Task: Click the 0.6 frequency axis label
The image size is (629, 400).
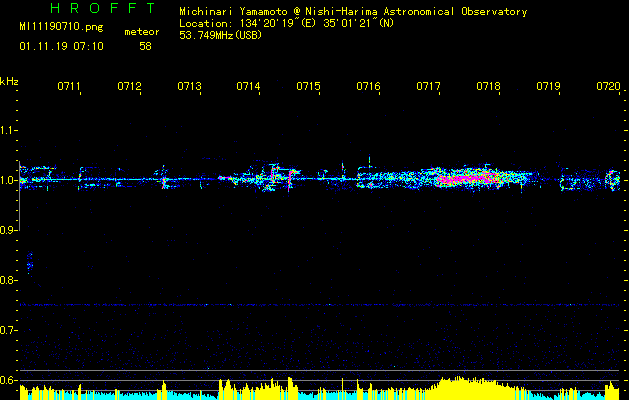Action: point(9,380)
